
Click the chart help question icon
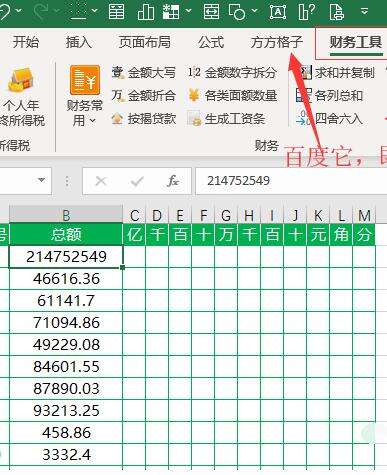point(307,12)
